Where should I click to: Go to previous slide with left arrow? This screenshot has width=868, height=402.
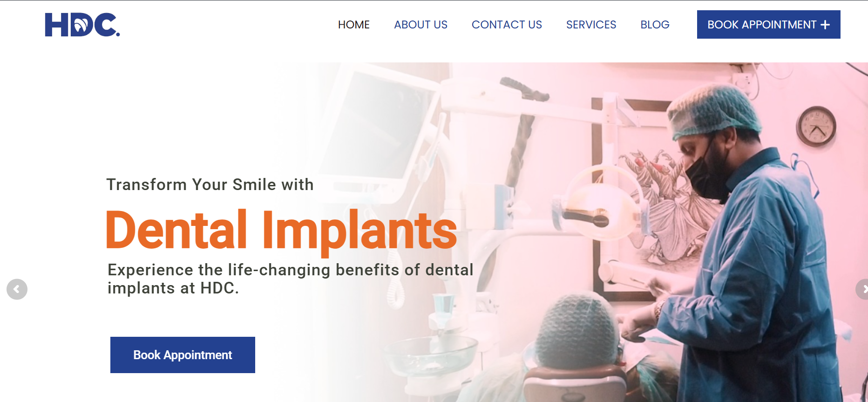[17, 289]
